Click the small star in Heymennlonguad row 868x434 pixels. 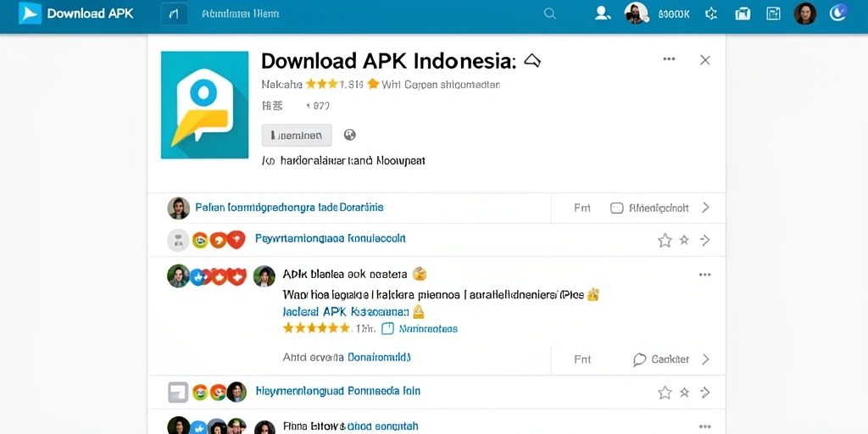point(684,392)
